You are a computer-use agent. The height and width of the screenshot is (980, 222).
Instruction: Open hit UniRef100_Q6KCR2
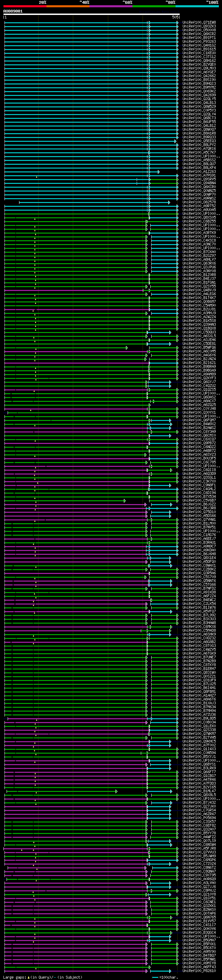point(199,34)
